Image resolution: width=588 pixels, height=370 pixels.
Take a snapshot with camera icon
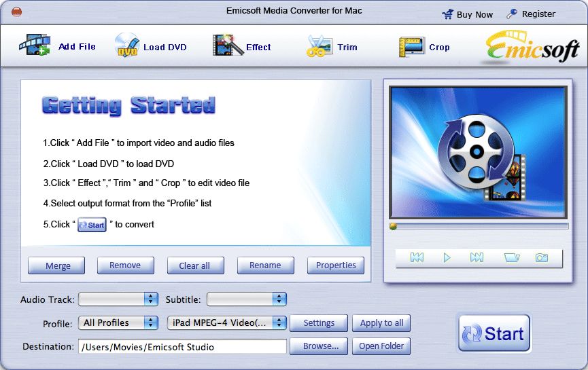coord(542,257)
